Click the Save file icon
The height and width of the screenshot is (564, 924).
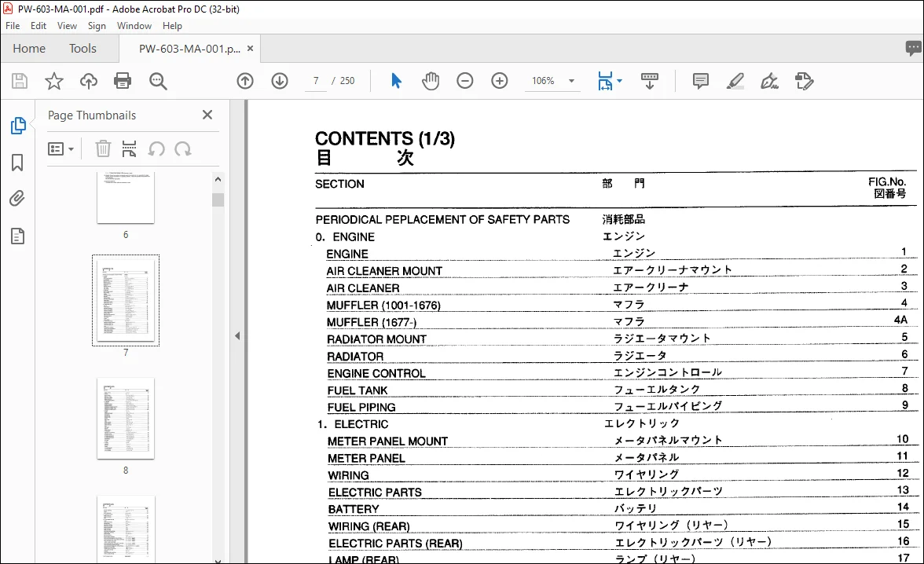click(20, 81)
